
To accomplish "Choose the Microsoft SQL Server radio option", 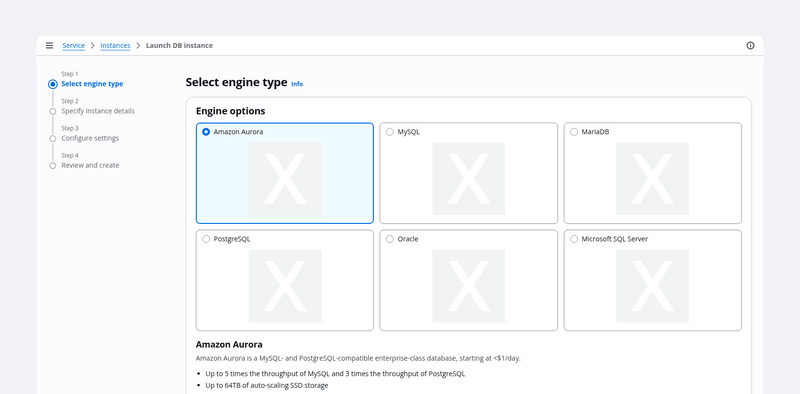I will [x=574, y=239].
